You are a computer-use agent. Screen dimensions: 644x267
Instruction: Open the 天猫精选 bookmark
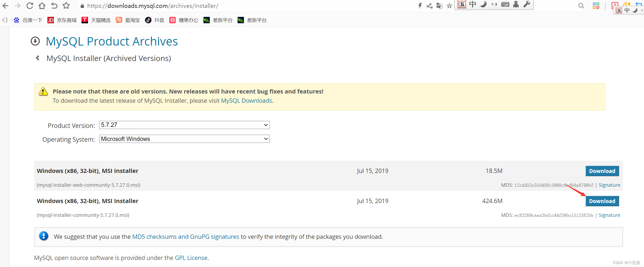point(96,20)
